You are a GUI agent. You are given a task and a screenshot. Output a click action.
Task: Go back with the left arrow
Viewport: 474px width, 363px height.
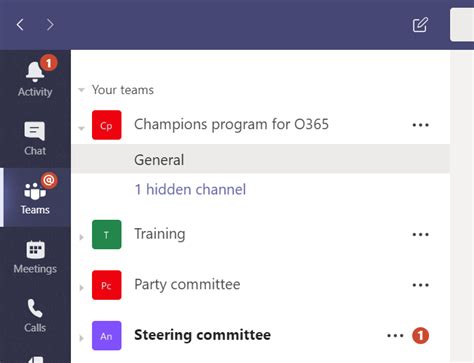(20, 25)
